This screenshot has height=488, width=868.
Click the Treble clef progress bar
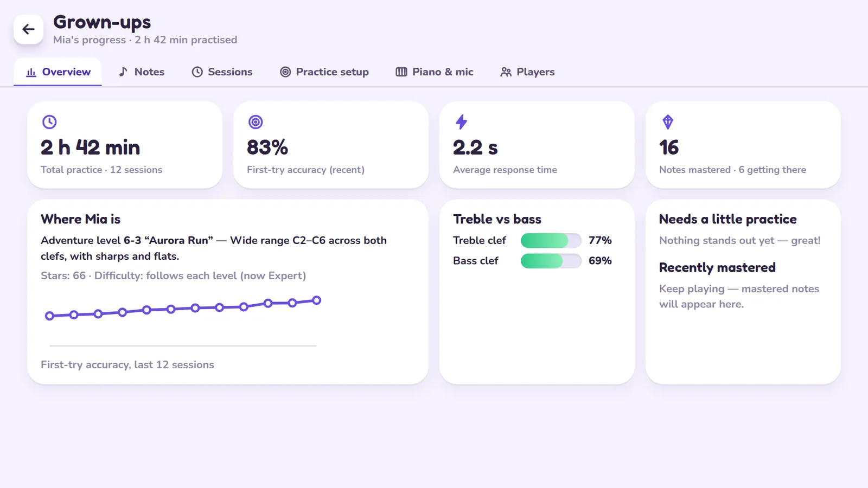point(551,240)
